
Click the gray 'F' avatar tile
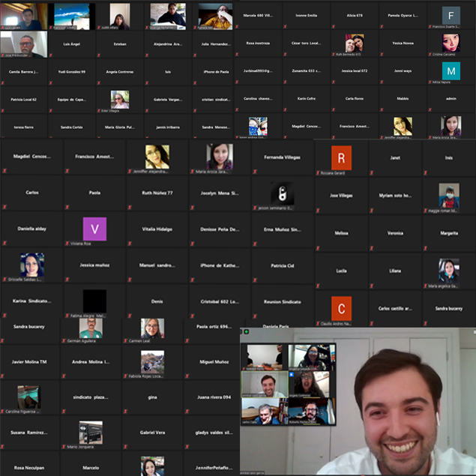(x=451, y=16)
